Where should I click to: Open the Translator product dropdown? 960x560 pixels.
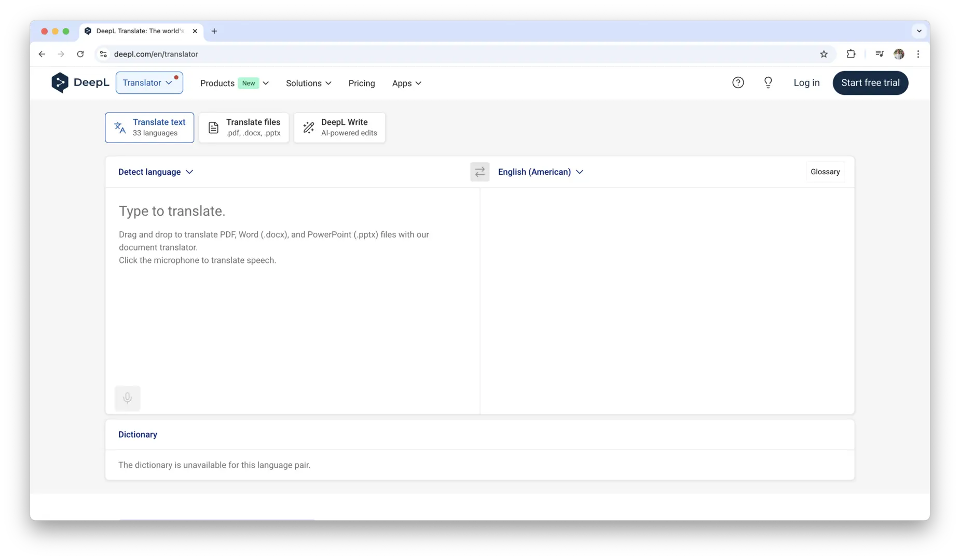click(149, 83)
